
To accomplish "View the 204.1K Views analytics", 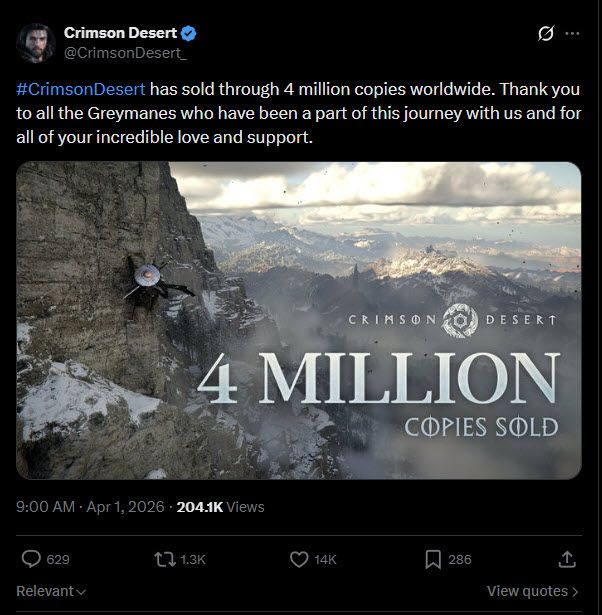I will pyautogui.click(x=220, y=507).
